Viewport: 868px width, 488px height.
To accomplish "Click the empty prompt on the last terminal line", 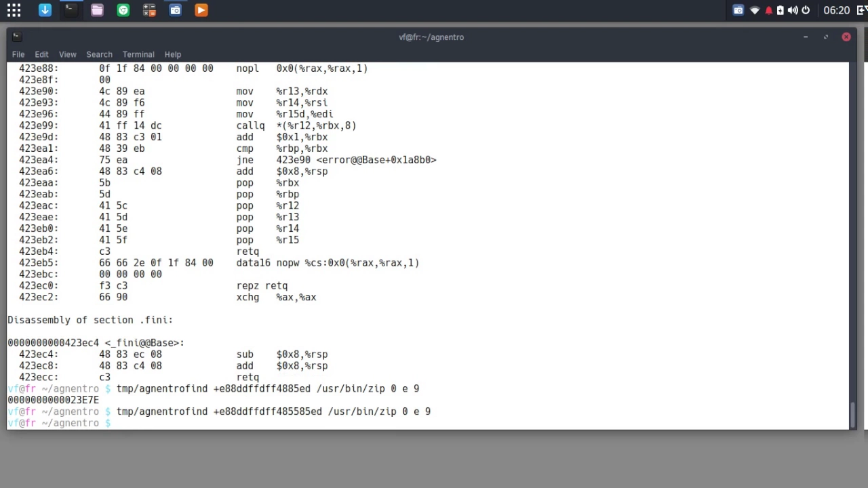I will (60, 423).
